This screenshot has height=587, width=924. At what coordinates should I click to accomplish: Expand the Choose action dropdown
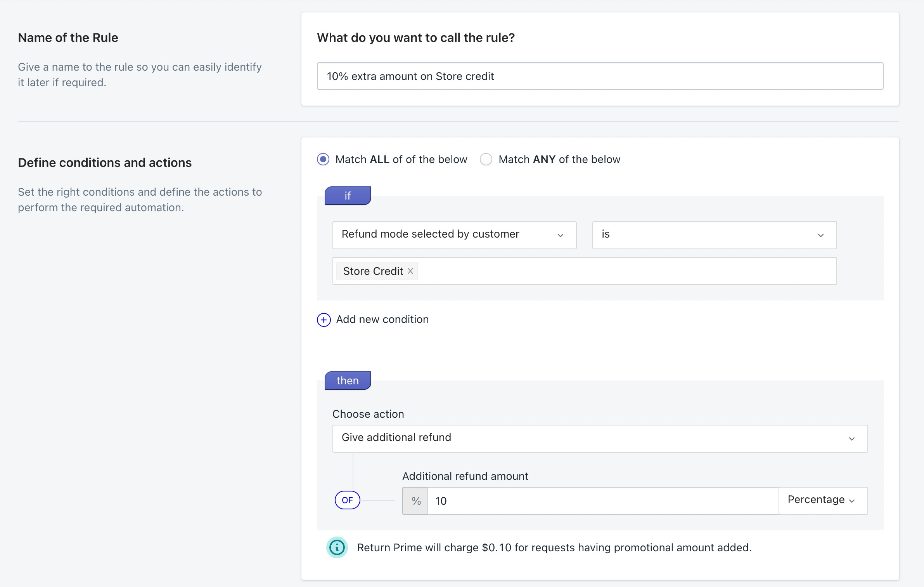(599, 438)
